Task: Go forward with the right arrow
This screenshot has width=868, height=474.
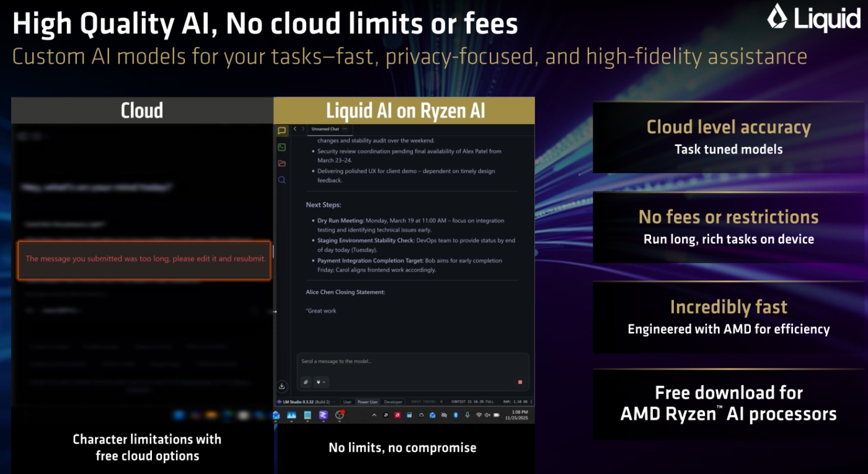Action: click(x=303, y=129)
